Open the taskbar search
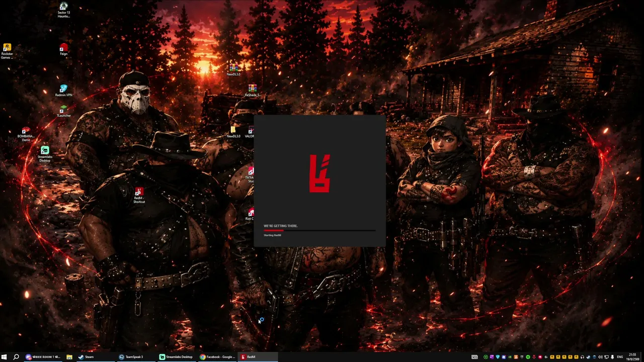Screen dimensions: 644x362 [16, 357]
